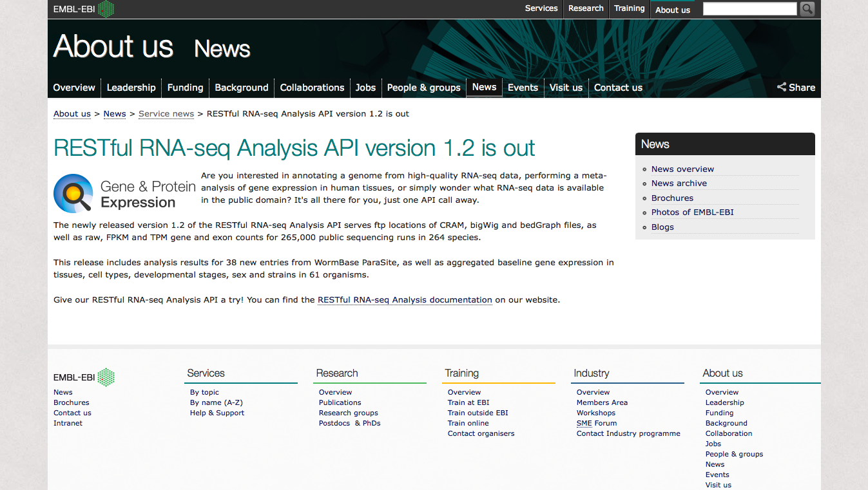Select the News nav tab

pos(484,87)
